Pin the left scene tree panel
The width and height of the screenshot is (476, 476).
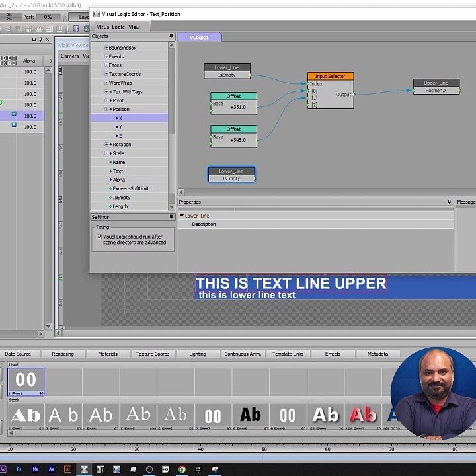(x=41, y=40)
